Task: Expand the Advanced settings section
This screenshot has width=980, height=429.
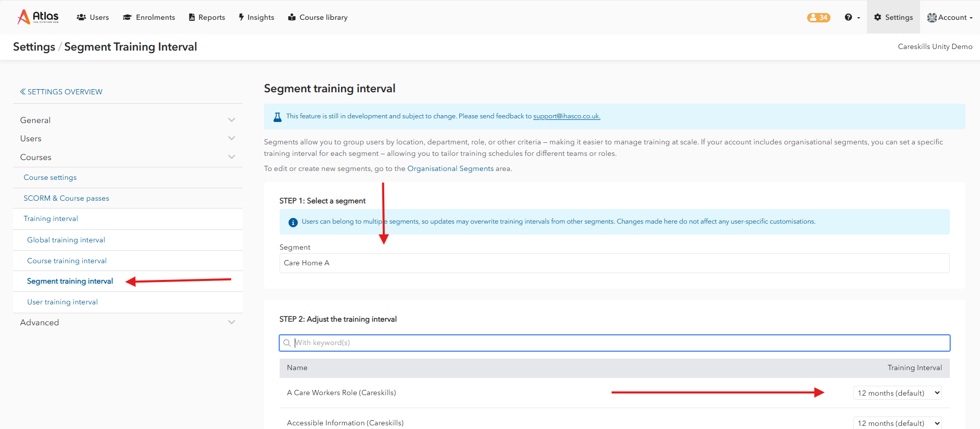Action: (x=128, y=322)
